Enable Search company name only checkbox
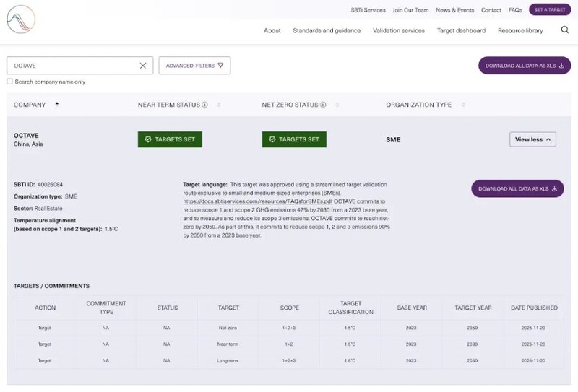Image resolution: width=578 pixels, height=392 pixels. coord(9,82)
